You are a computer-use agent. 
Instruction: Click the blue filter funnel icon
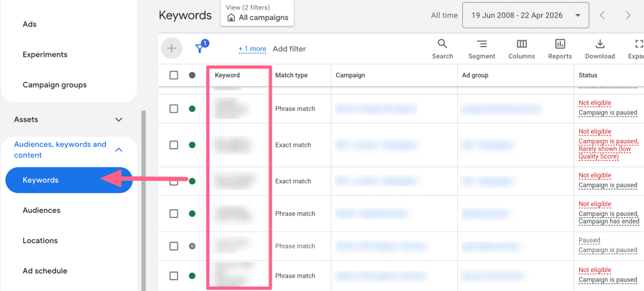(200, 48)
